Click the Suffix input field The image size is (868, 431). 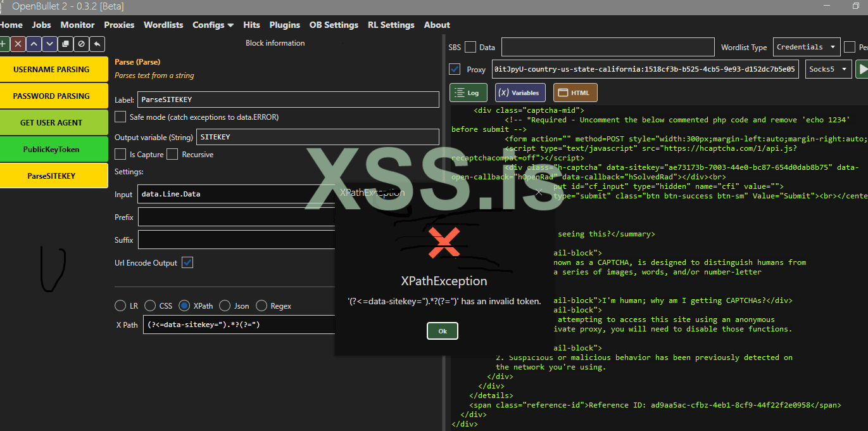(236, 240)
